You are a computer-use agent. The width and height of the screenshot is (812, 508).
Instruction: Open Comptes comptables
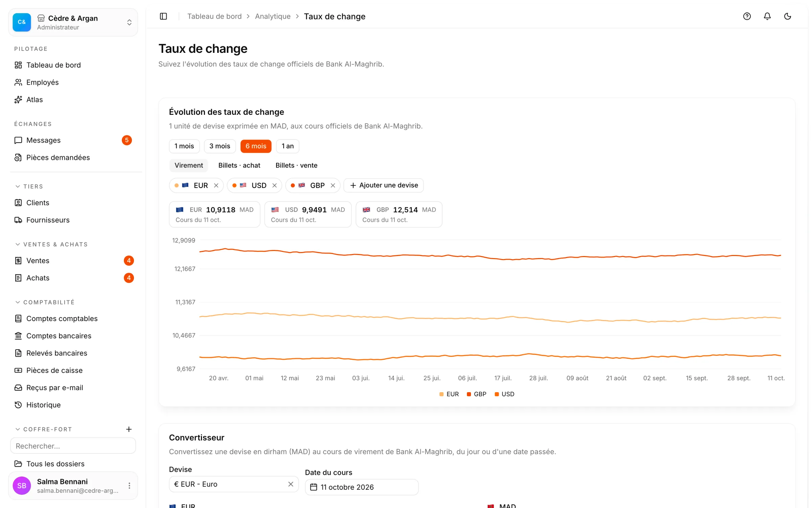(x=73, y=318)
